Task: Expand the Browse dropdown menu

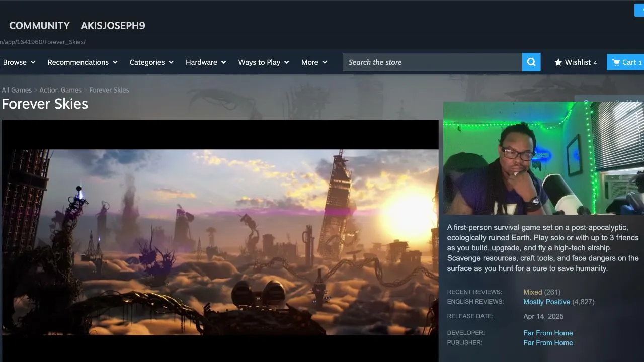Action: click(19, 62)
